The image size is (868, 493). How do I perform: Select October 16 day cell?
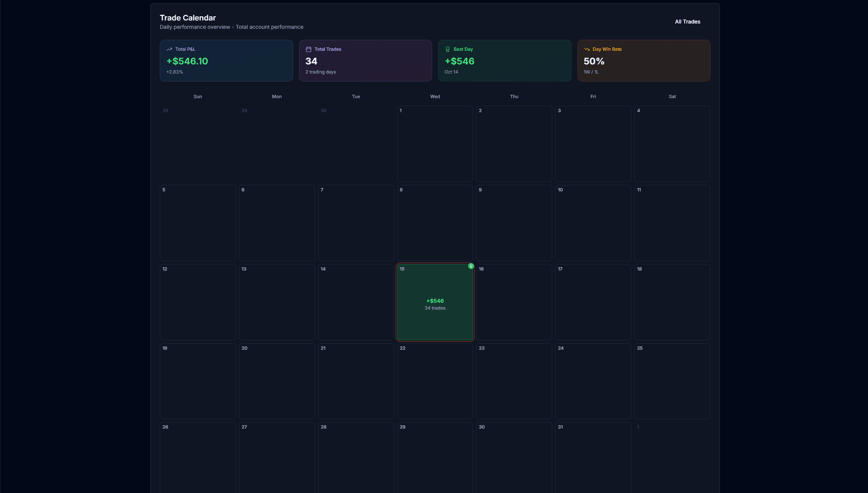[x=514, y=302]
